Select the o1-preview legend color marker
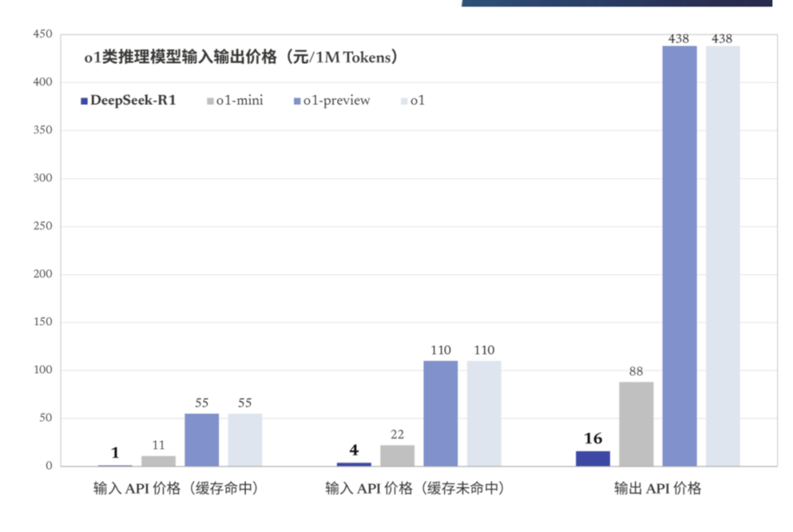This screenshot has width=793, height=532. 297,101
